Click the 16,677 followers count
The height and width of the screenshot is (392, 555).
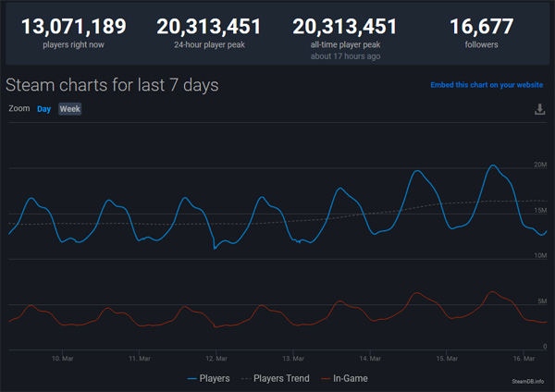(x=481, y=27)
